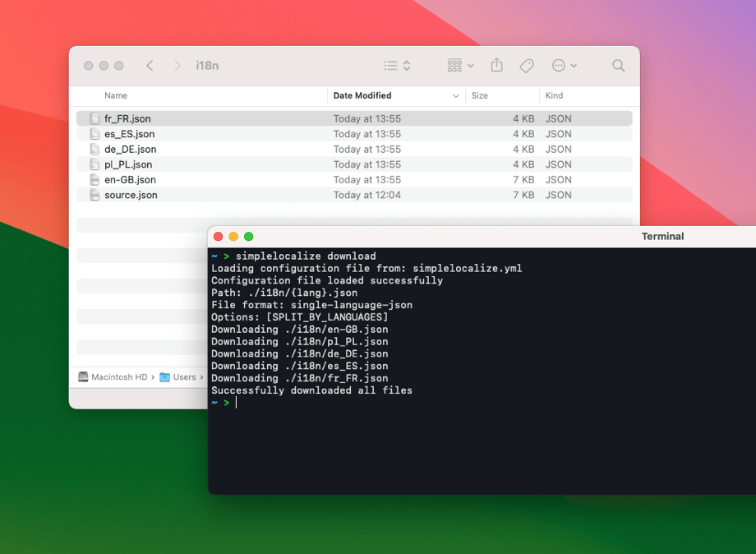Click the Macintosh HD drive icon in path bar
The height and width of the screenshot is (554, 756).
click(84, 376)
